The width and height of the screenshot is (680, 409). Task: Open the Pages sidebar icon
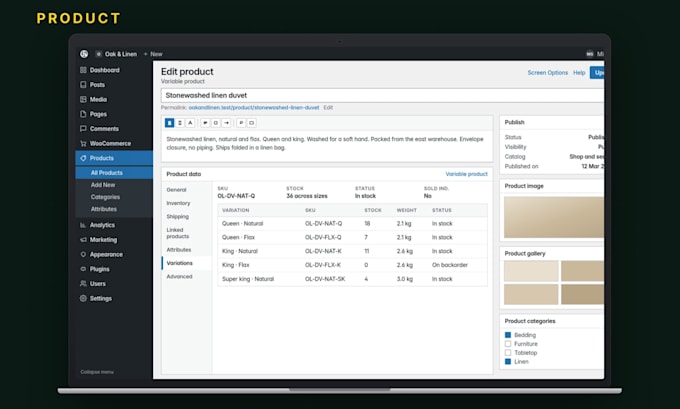point(83,114)
